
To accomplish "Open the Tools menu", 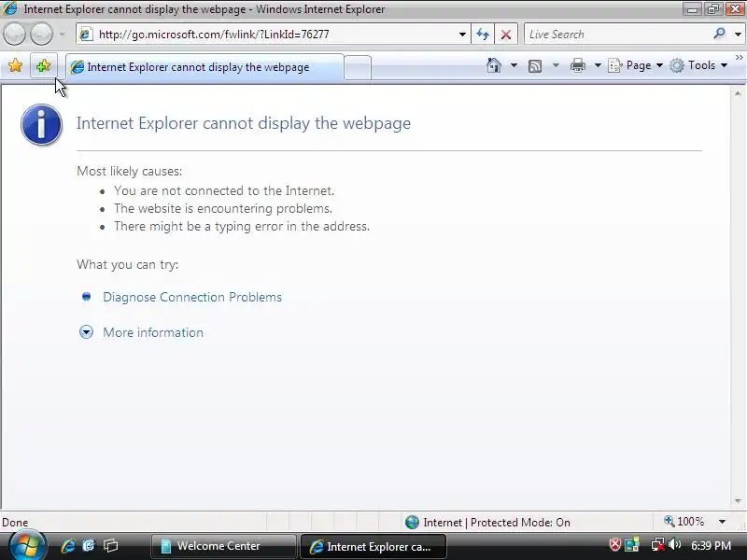I will coord(698,65).
